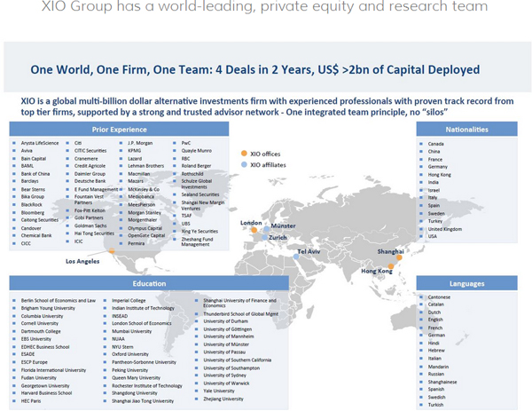Click 'Hong Kong' in Nationalities list
This screenshot has height=411, width=532.
440,175
